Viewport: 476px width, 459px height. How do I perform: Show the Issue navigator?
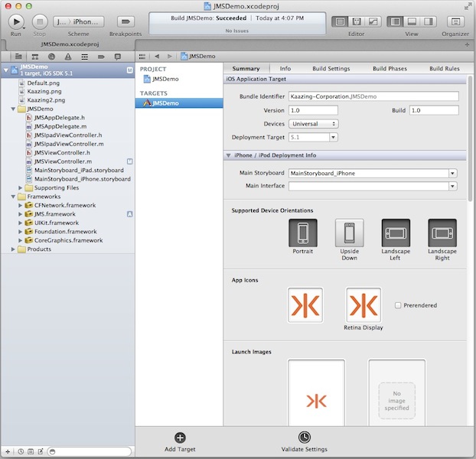pos(68,57)
